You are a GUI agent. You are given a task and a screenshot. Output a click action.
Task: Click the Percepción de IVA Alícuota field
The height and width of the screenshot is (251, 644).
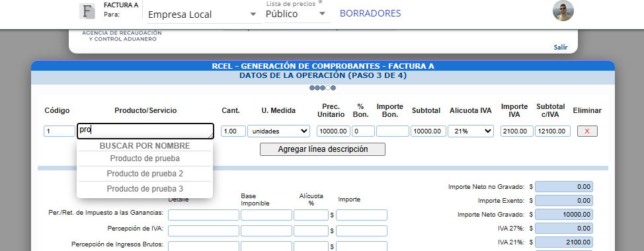click(x=311, y=231)
